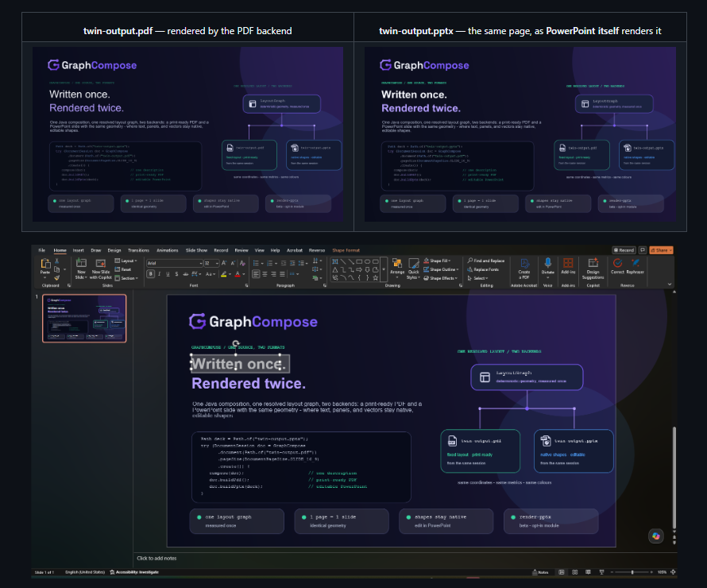Expand the shapes gallery More arrow

pos(384,269)
